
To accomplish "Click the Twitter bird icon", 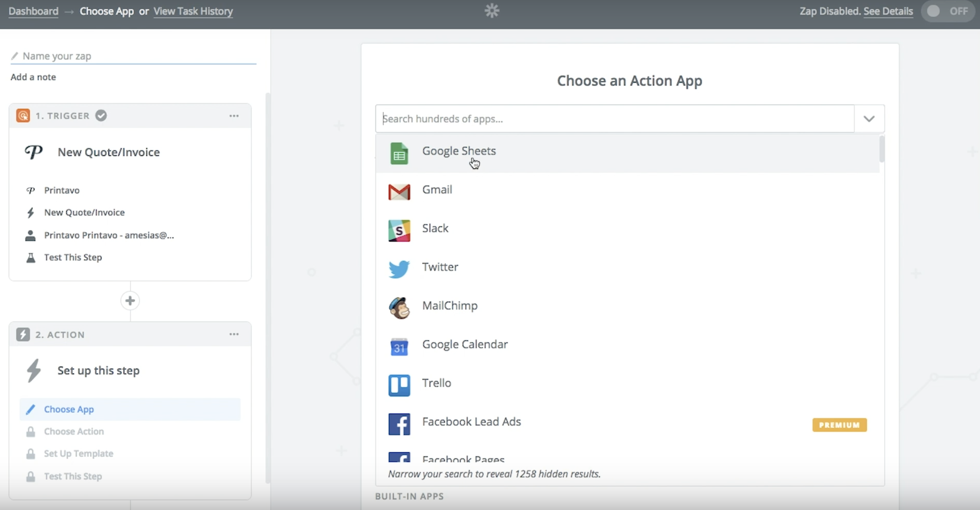I will coord(399,269).
